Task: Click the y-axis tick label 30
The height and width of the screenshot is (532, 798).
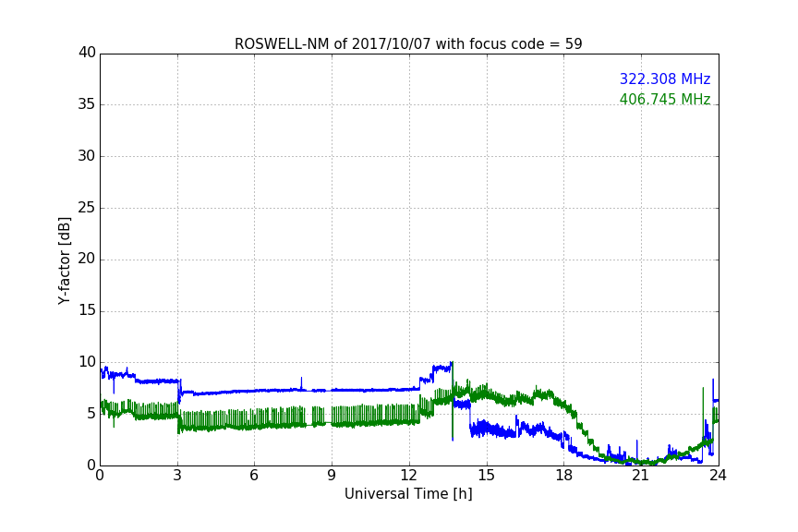Action: 87,156
